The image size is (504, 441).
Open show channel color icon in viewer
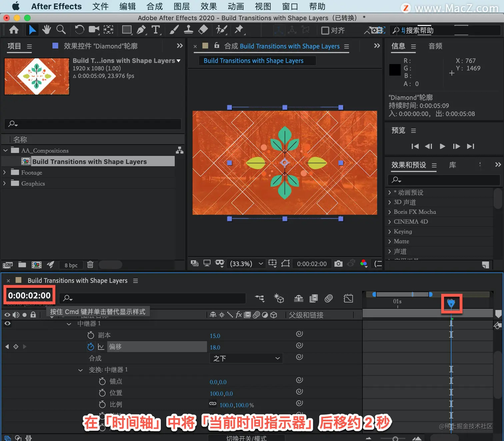(364, 264)
